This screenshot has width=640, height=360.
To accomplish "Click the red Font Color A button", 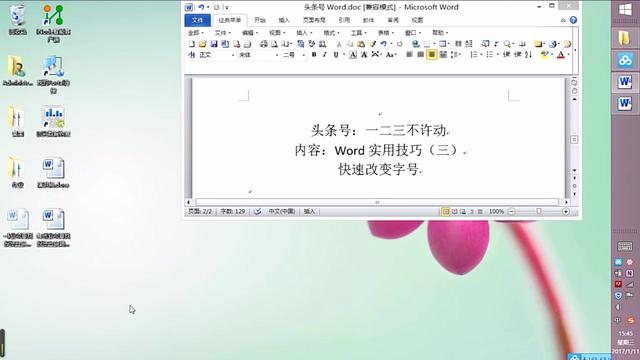I will 561,55.
